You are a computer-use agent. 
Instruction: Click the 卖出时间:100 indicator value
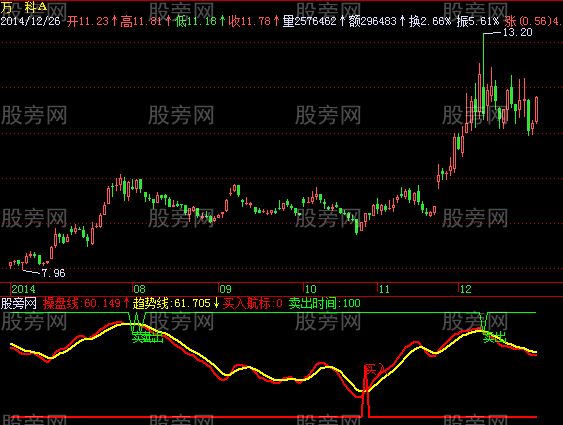tap(325, 304)
